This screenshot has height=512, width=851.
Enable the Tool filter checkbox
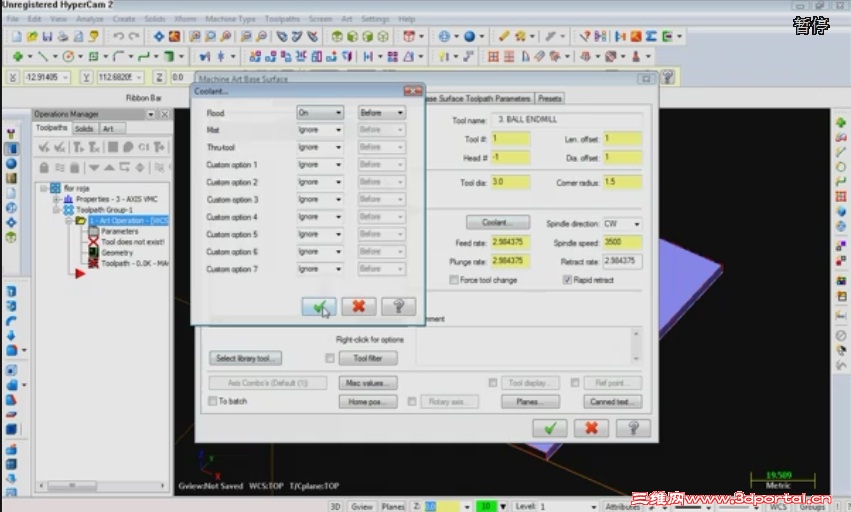pyautogui.click(x=330, y=358)
